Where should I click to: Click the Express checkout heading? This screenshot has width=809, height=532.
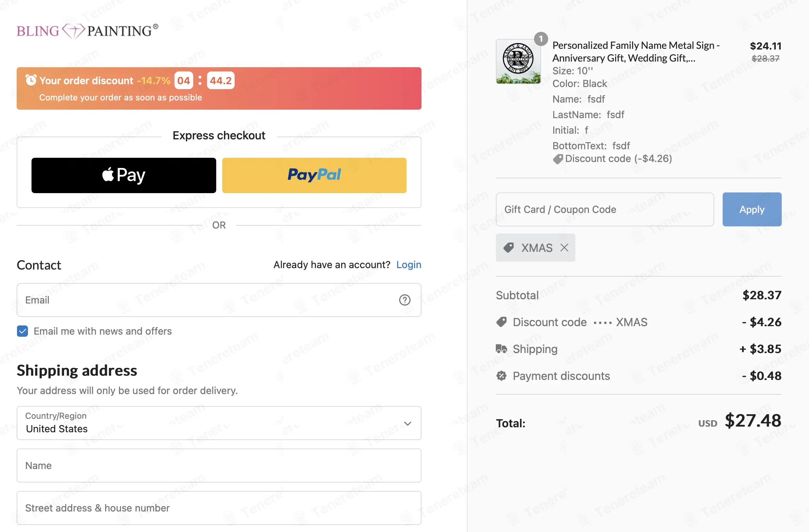click(219, 135)
